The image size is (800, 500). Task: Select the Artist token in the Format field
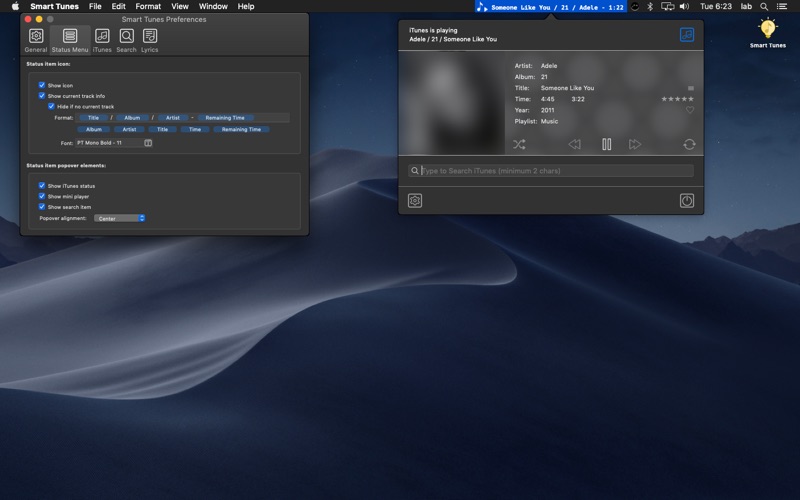click(172, 118)
